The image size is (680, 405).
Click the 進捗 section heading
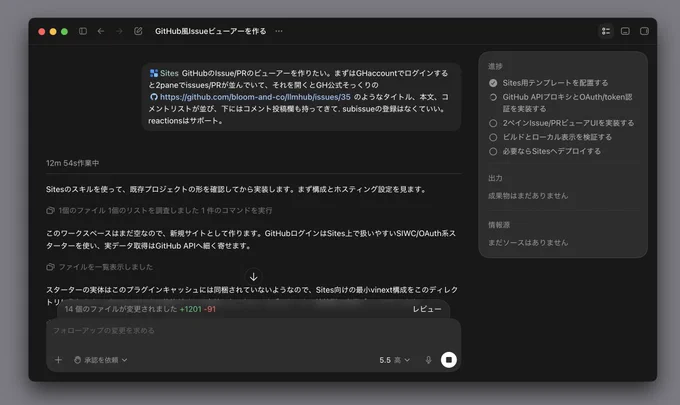click(495, 66)
